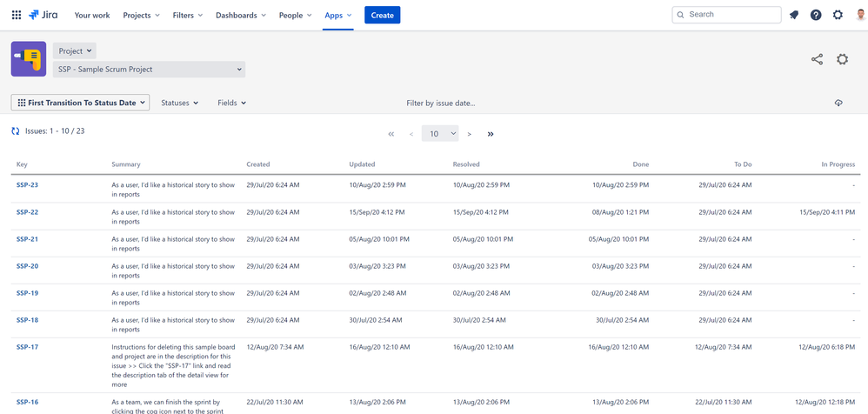Viewport: 868px width, 414px height.
Task: Open the Projects menu
Action: (x=141, y=16)
